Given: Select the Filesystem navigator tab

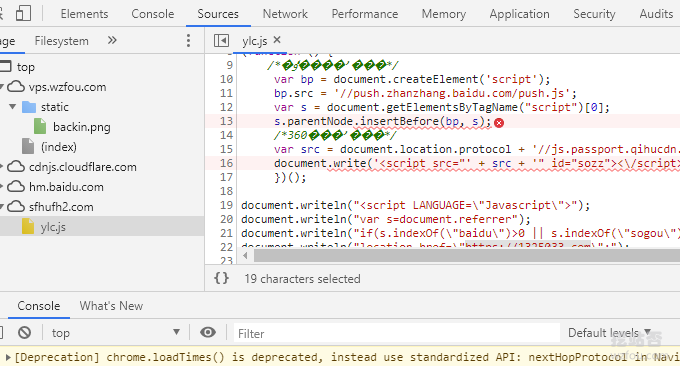Looking at the screenshot, I should pyautogui.click(x=62, y=41).
